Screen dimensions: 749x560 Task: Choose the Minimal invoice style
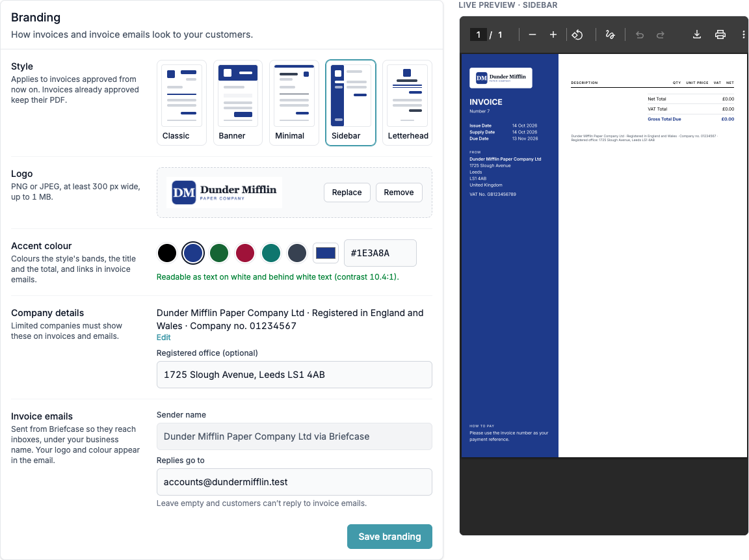coord(295,103)
